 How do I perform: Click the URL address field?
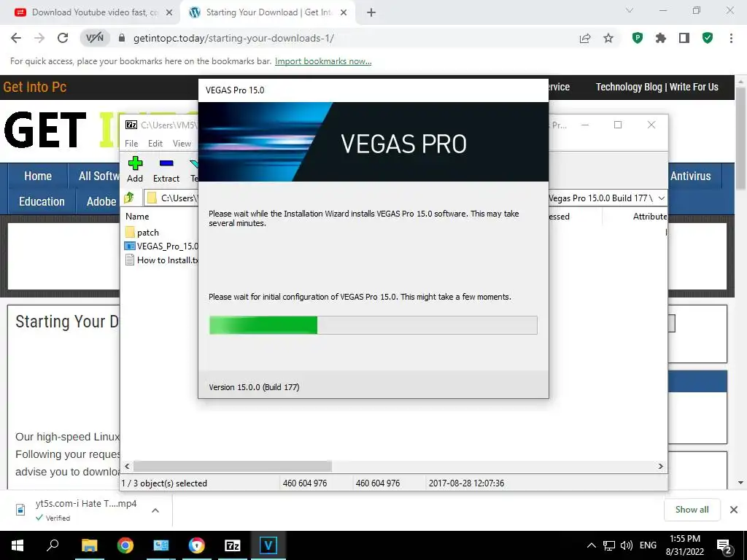(350, 38)
